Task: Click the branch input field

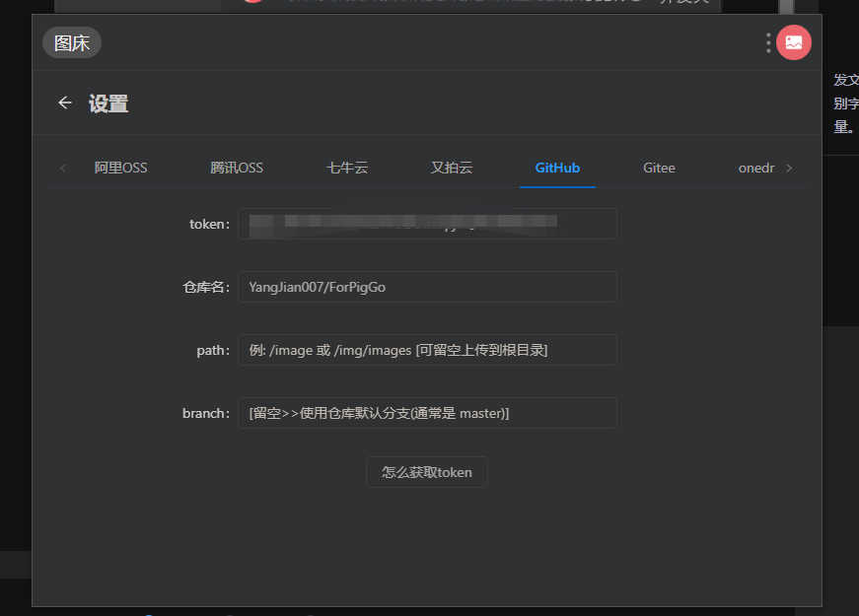Action: [x=427, y=413]
